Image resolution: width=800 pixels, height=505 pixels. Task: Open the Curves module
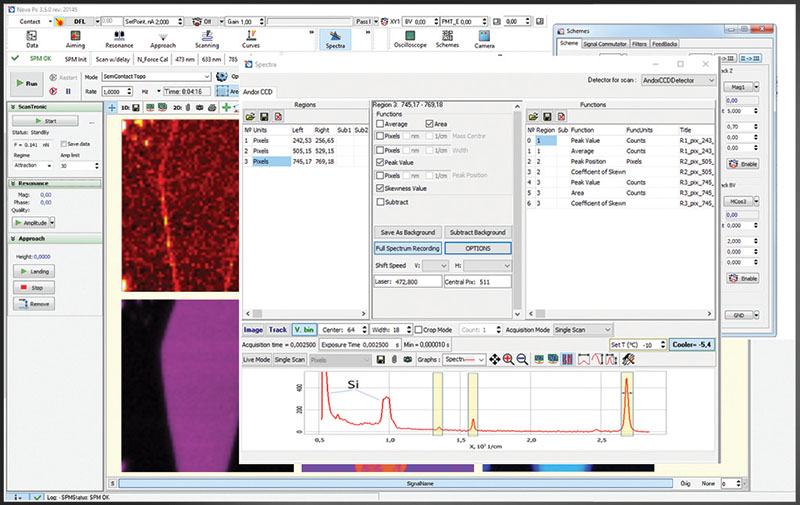coord(250,39)
